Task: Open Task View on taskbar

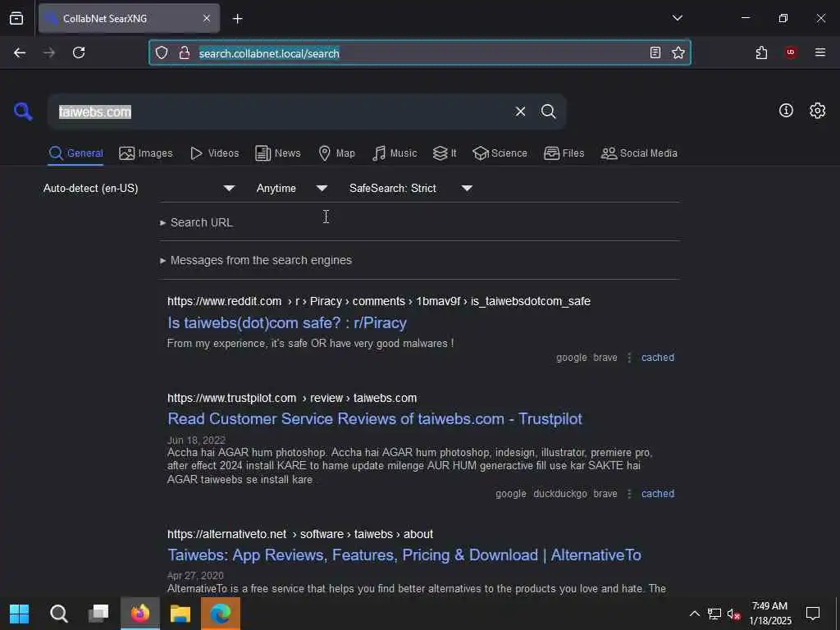Action: 98,614
